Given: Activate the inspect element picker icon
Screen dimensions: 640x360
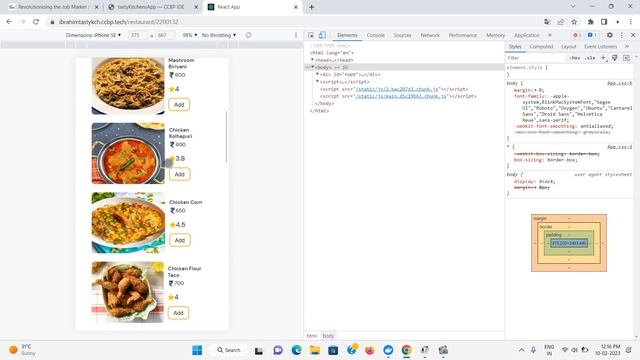Looking at the screenshot, I should [311, 35].
